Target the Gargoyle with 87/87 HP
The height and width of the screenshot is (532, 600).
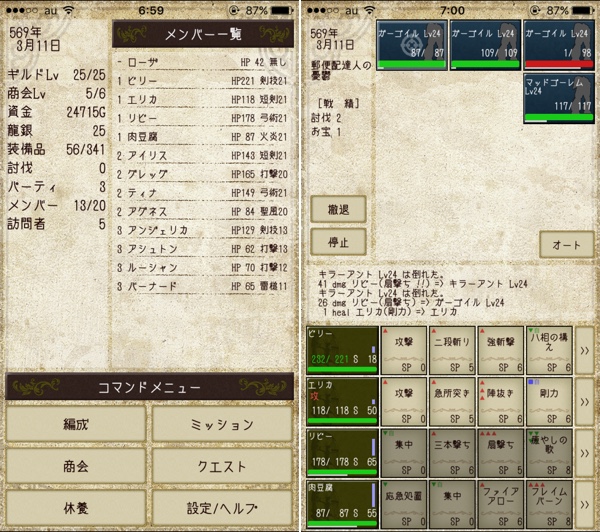coord(411,45)
